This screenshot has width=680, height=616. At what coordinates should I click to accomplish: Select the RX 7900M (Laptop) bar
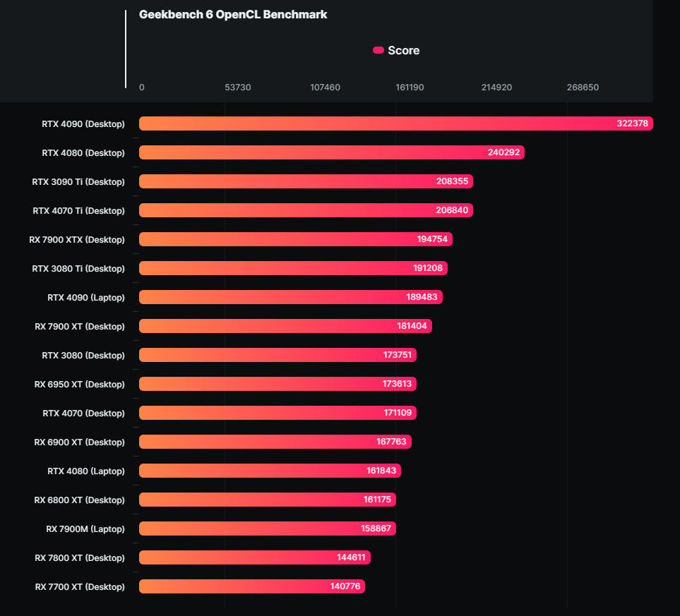tap(267, 529)
